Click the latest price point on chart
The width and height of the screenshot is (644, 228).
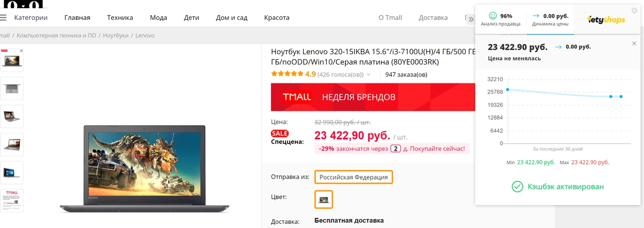coord(621,96)
